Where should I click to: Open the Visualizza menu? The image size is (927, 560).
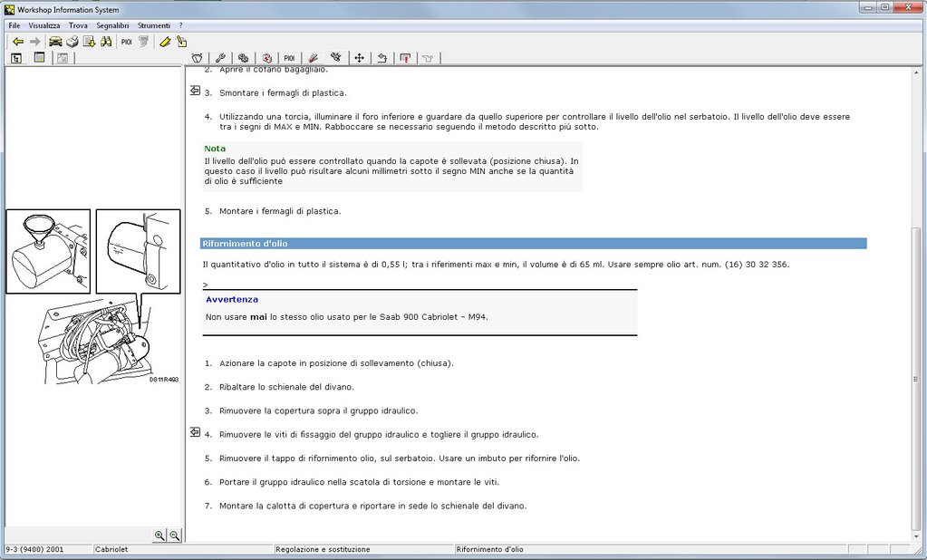pos(44,25)
